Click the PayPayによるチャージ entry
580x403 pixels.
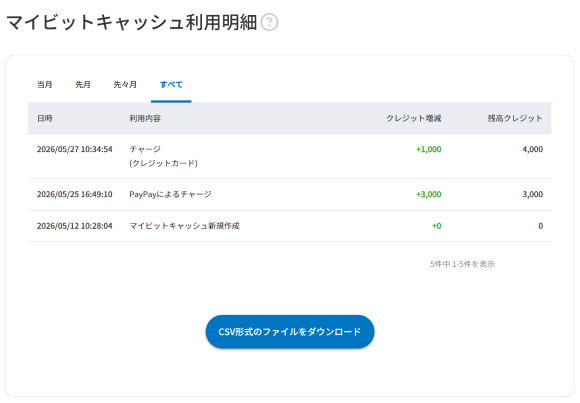coord(171,194)
